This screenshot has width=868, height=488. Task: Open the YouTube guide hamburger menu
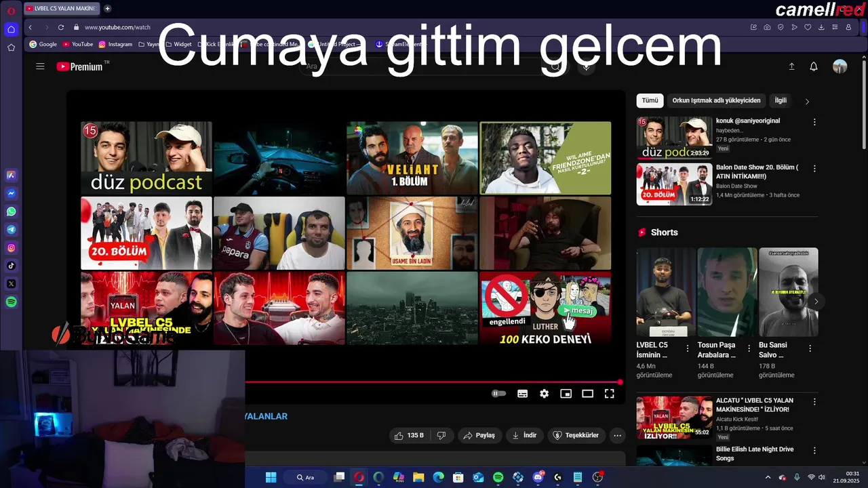click(x=40, y=66)
